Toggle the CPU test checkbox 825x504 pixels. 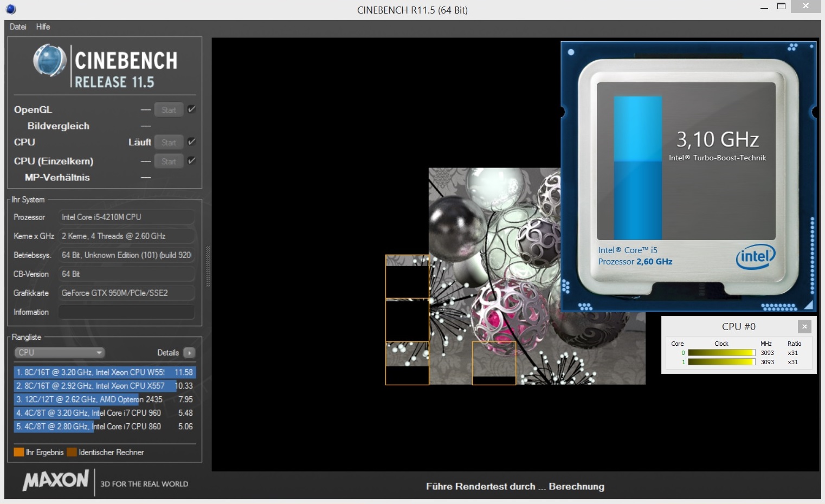(x=191, y=142)
